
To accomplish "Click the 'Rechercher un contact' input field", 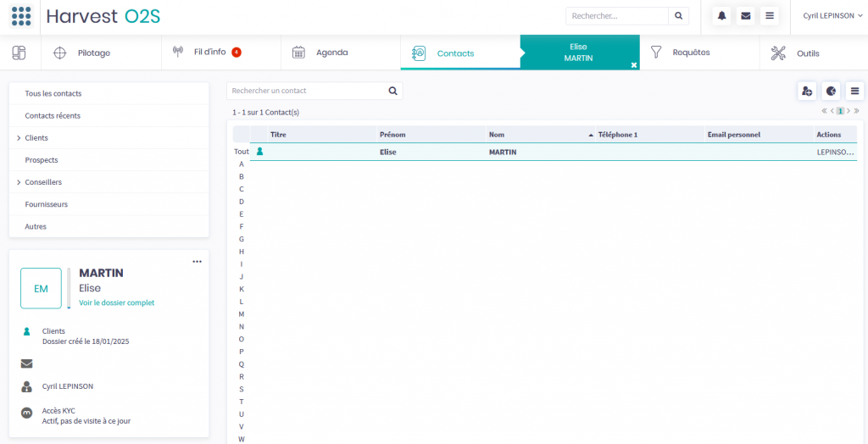I will (305, 91).
